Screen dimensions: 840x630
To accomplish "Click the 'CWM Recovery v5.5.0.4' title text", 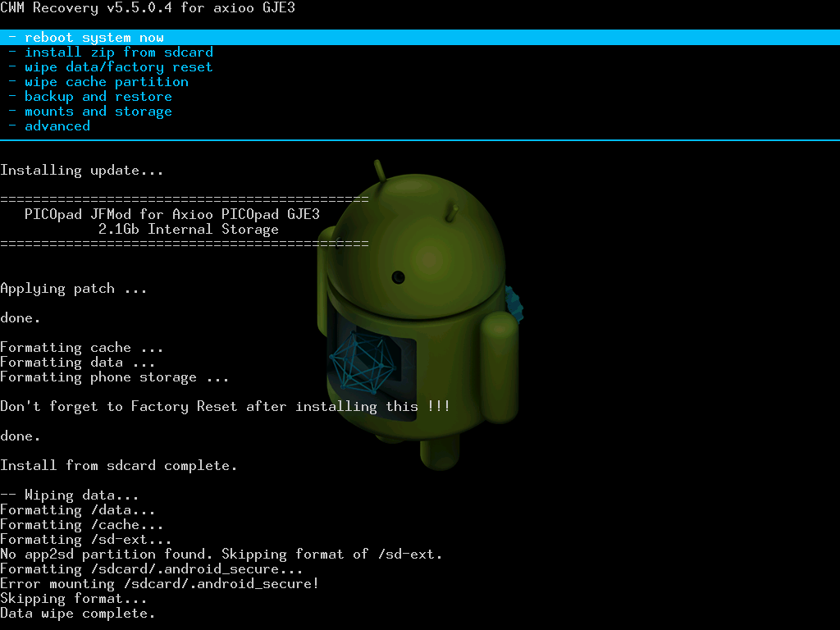I will (x=86, y=7).
